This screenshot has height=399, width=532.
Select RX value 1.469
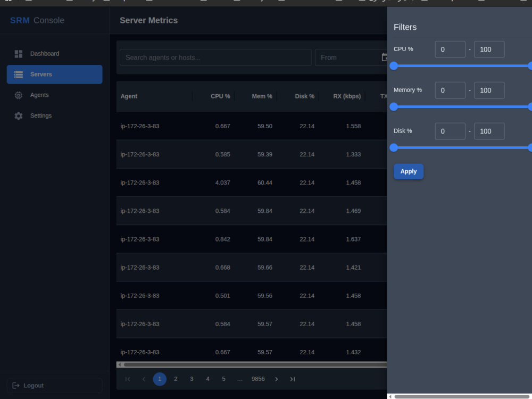[353, 211]
